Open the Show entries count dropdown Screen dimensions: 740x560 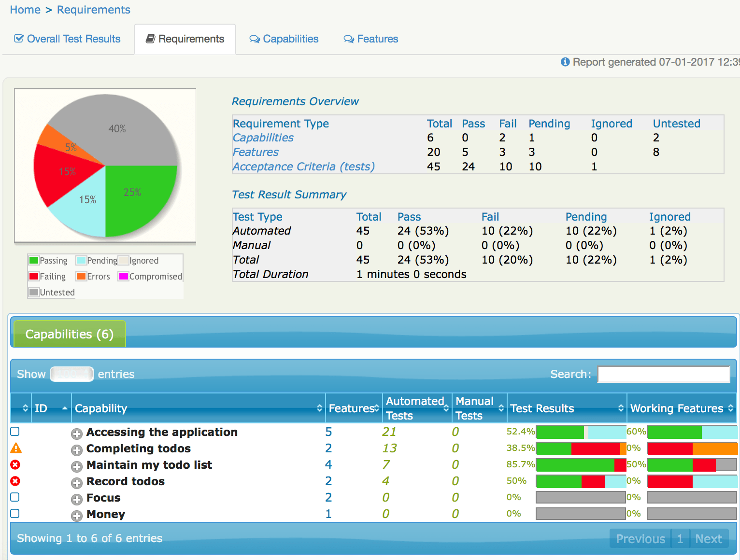coord(71,374)
